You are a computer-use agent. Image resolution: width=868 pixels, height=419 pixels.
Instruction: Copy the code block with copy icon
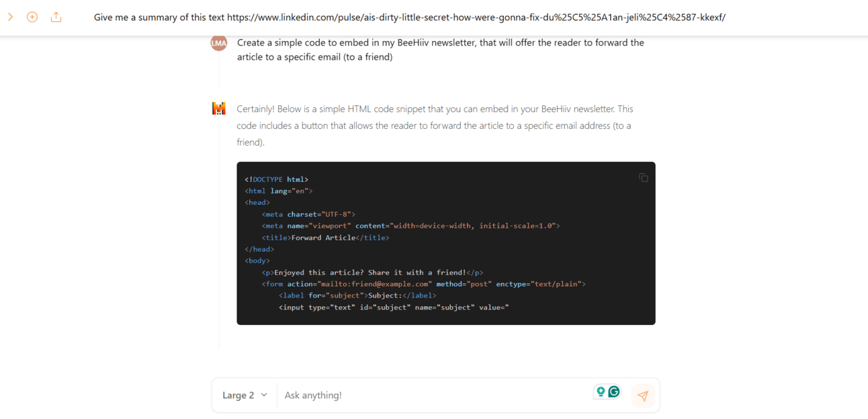pos(644,177)
